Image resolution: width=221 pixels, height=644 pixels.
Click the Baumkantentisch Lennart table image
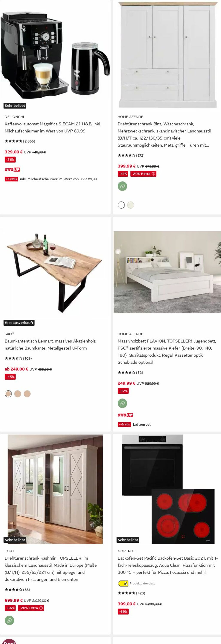[x=55, y=273]
